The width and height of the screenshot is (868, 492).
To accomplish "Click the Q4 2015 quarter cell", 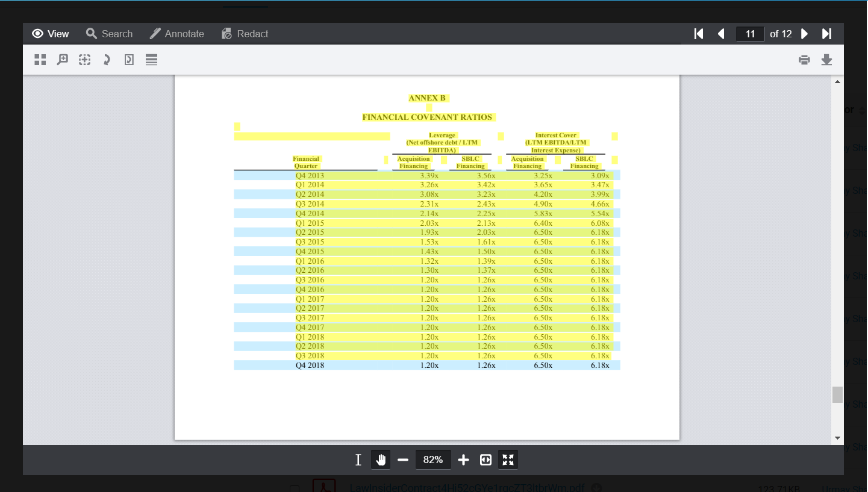I will pyautogui.click(x=310, y=252).
